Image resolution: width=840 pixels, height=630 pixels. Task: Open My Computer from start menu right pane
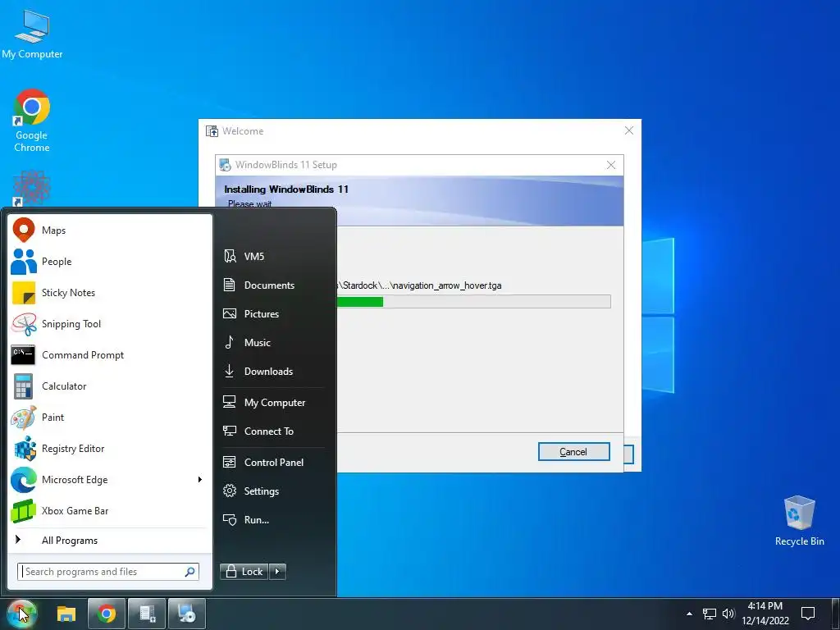pyautogui.click(x=272, y=402)
